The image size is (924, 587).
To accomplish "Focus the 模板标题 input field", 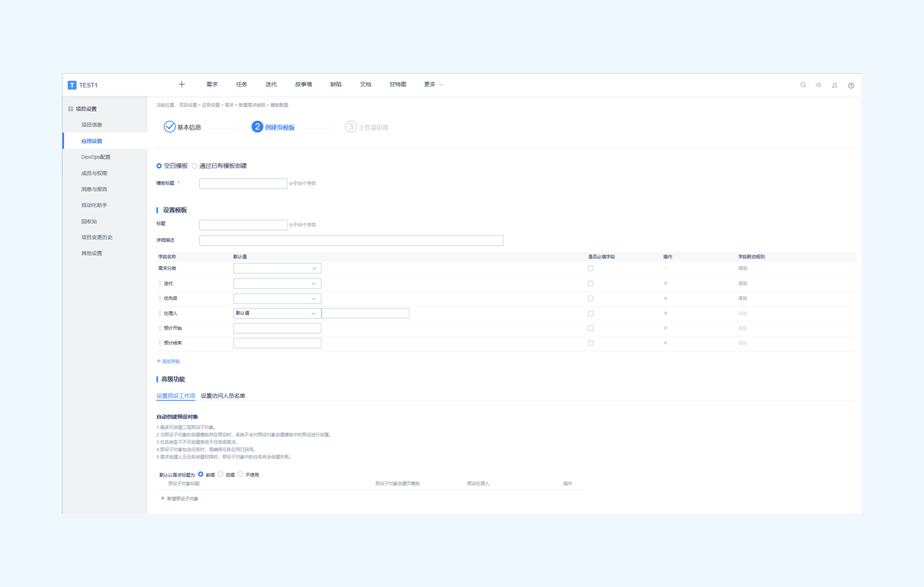I will 243,183.
